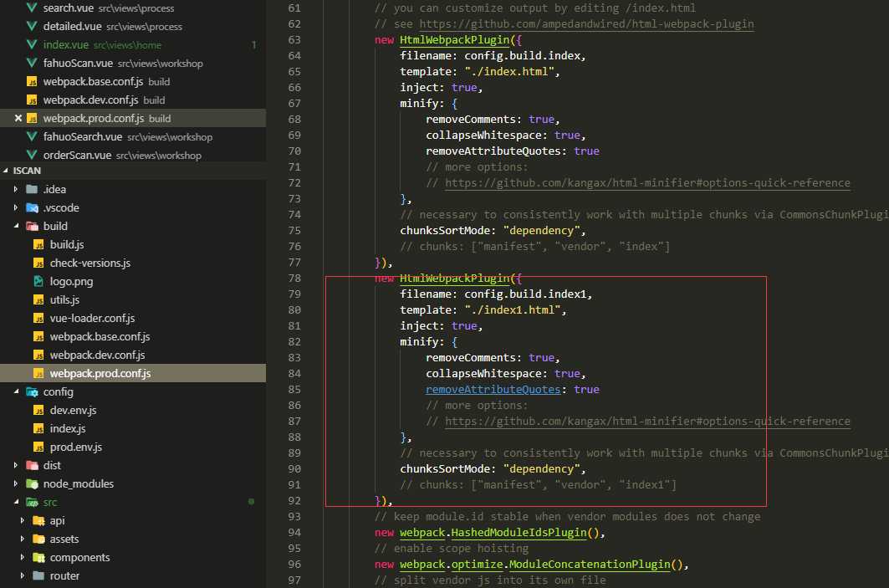The width and height of the screenshot is (889, 588).
Task: Click underlined removeAttributeQuotes on line 85
Action: pyautogui.click(x=493, y=390)
